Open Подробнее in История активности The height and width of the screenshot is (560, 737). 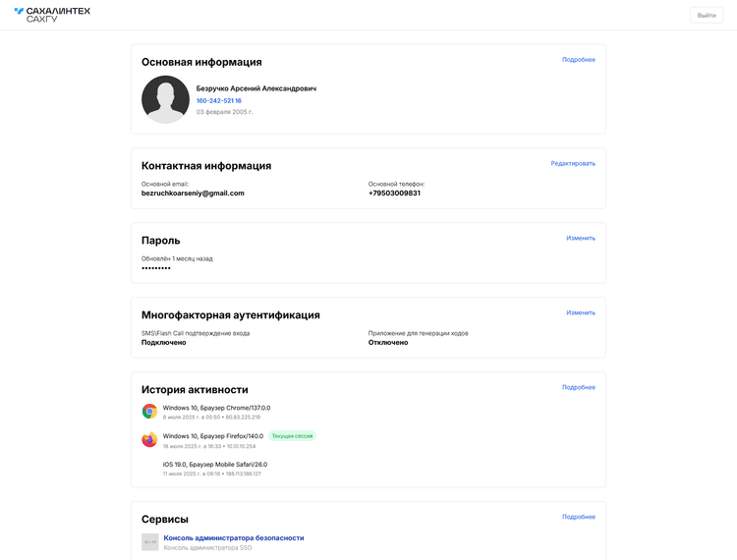point(579,387)
